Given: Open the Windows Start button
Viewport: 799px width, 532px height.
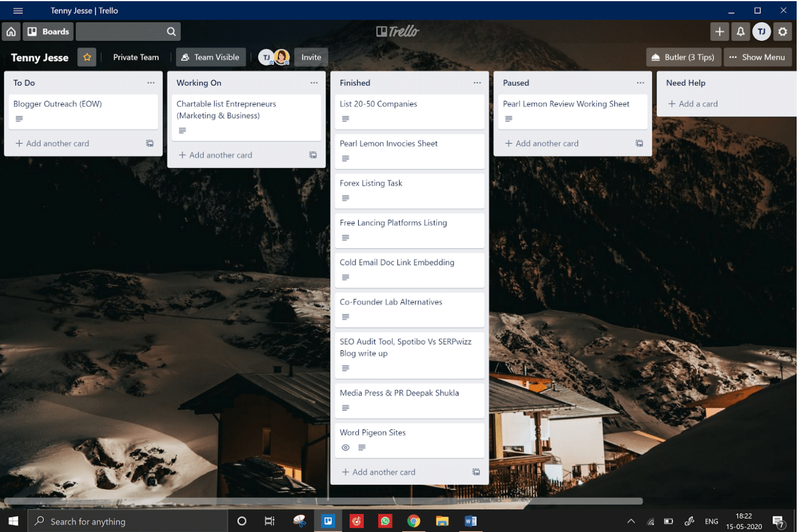Looking at the screenshot, I should point(13,521).
